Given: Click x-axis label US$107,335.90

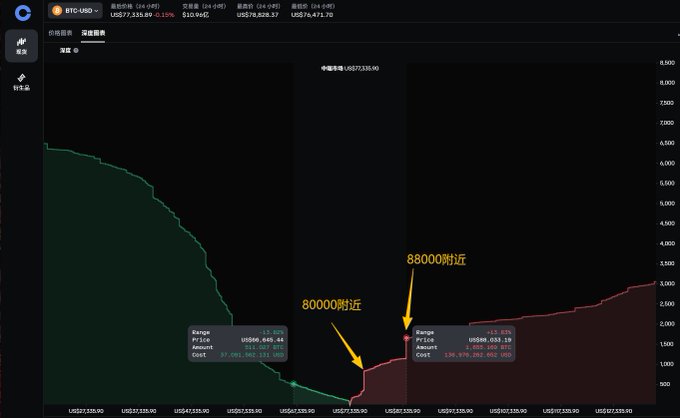Looking at the screenshot, I should click(x=508, y=411).
